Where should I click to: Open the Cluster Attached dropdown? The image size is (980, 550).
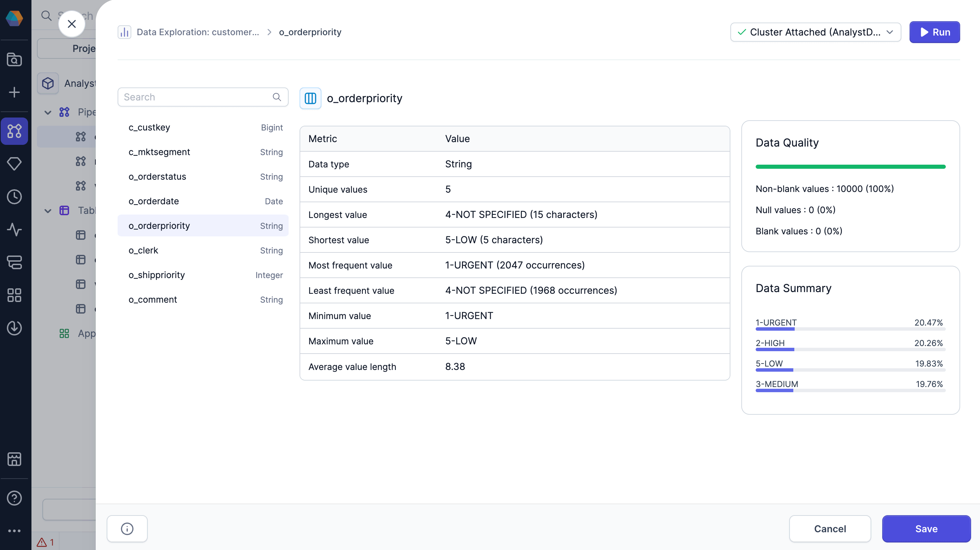click(x=815, y=32)
